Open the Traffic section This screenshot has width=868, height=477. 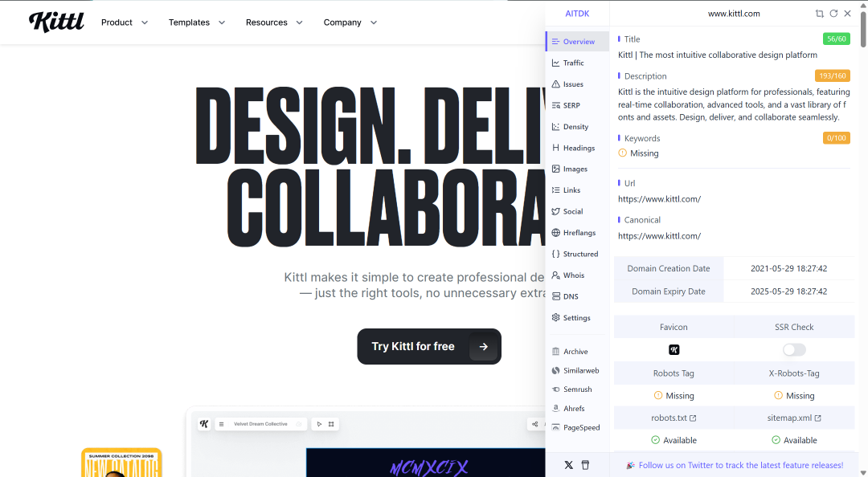[573, 63]
